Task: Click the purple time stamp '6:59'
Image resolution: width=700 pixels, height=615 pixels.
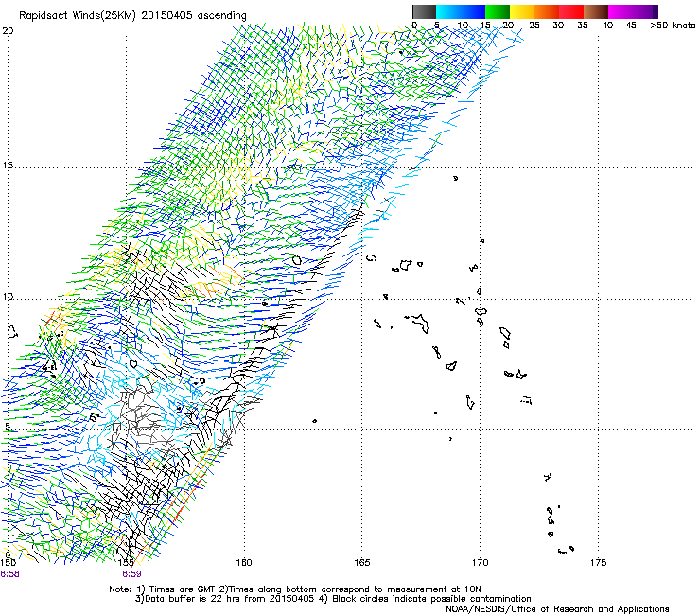Action: pyautogui.click(x=131, y=574)
